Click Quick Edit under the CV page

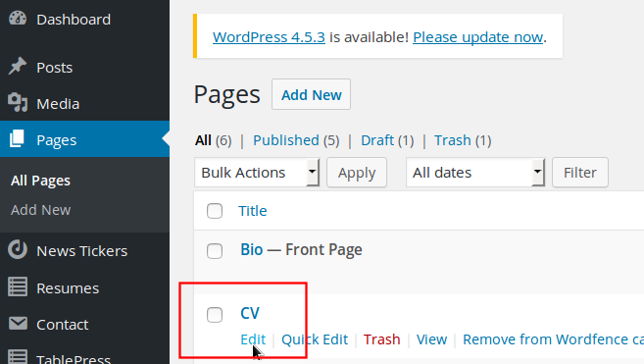point(315,339)
